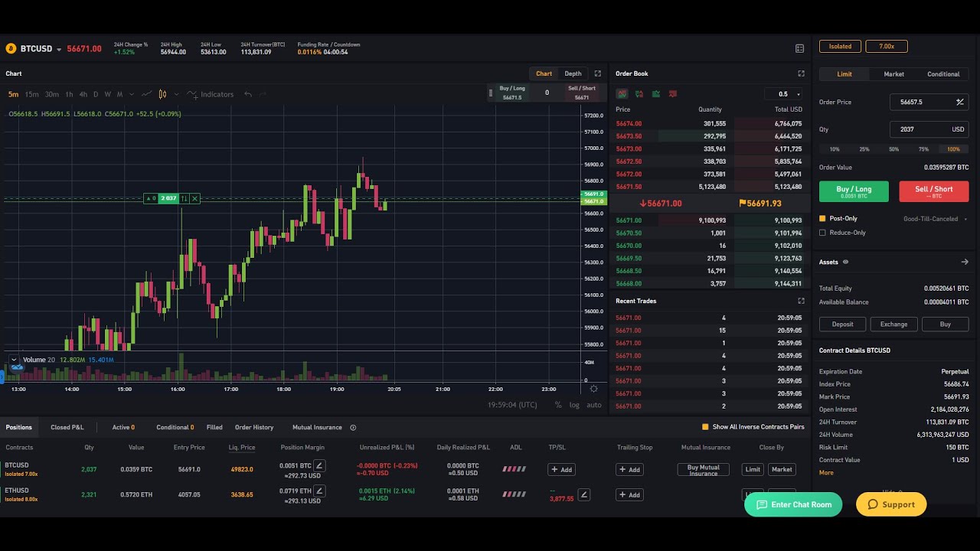This screenshot has height=551, width=980.
Task: Click the Assets arrow icon
Action: (965, 262)
